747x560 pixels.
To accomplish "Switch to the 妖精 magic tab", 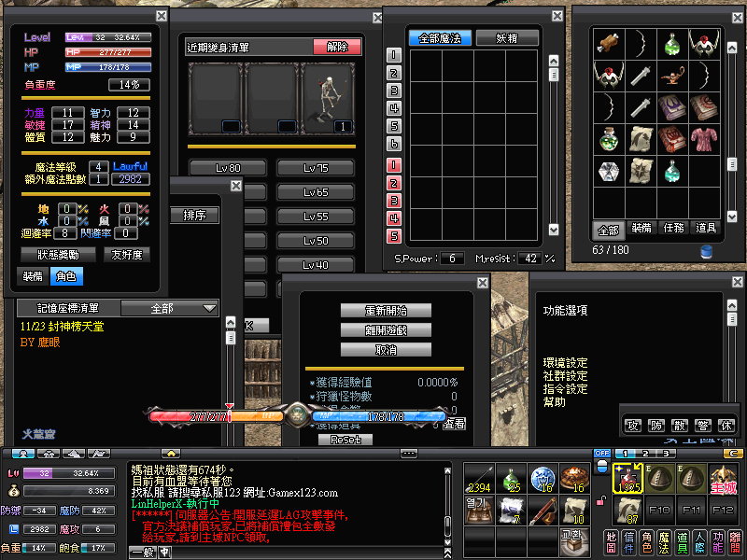I will (x=507, y=38).
